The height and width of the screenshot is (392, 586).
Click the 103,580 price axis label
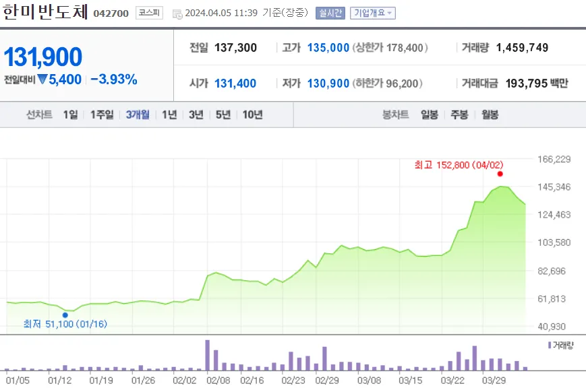click(x=554, y=242)
